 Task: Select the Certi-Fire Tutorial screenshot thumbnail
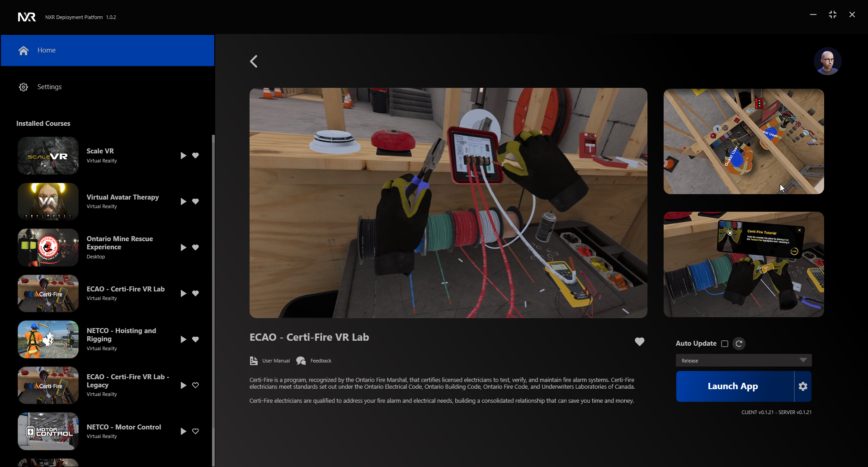[x=743, y=264]
